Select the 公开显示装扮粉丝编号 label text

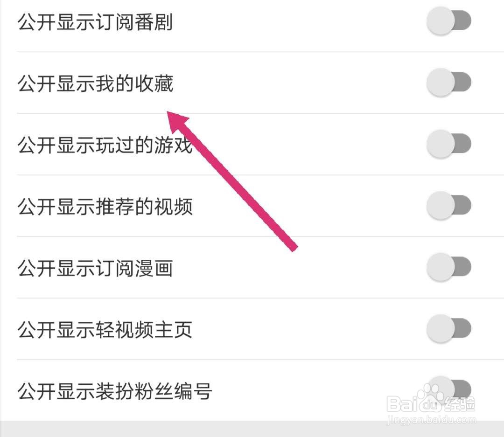pyautogui.click(x=115, y=391)
